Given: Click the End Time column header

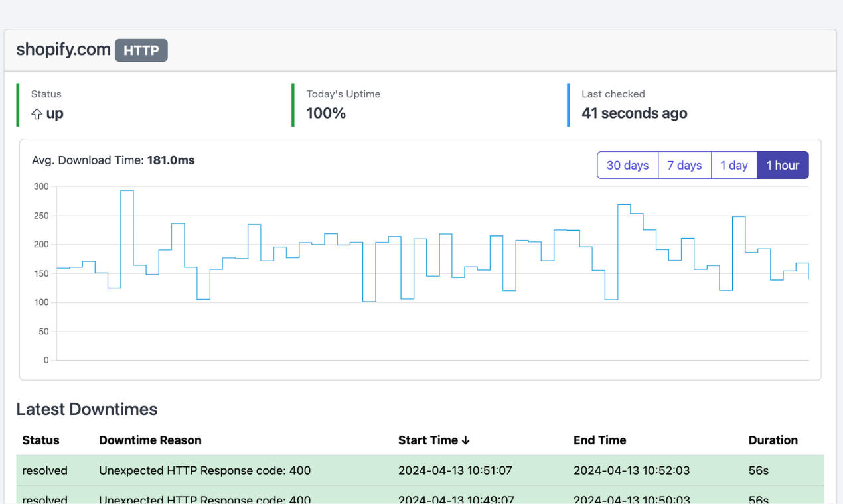Looking at the screenshot, I should (599, 440).
